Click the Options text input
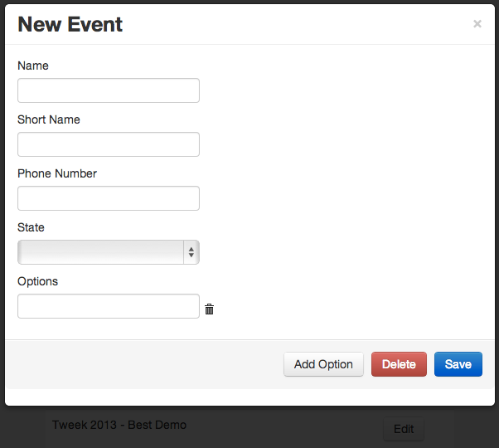499x448 pixels. coord(109,306)
